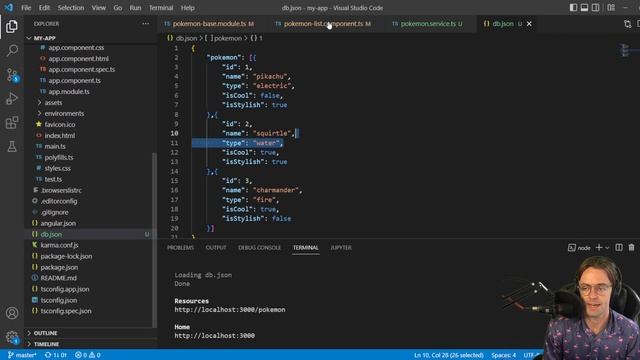Open the Run menu

(x=135, y=8)
